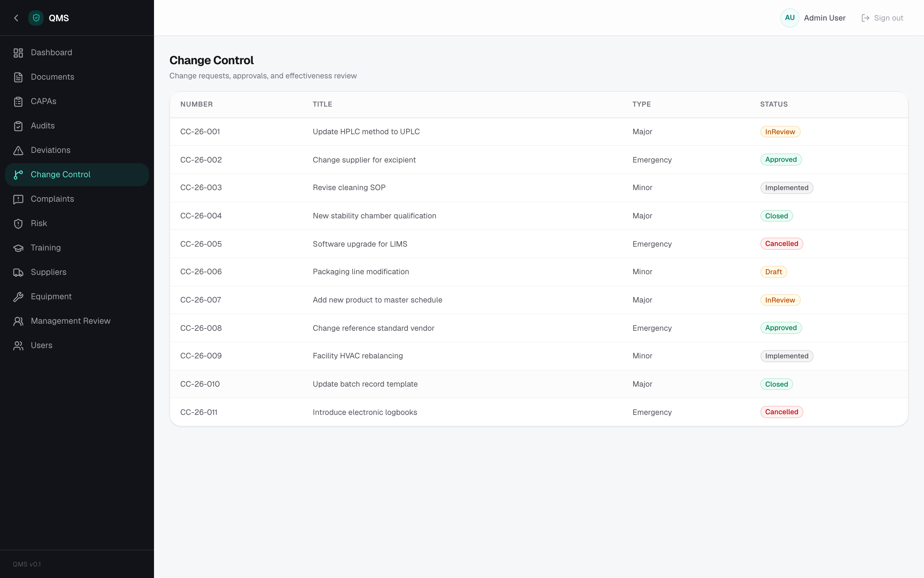Open Introduce electronic logbooks row
This screenshot has width=924, height=578.
tap(539, 412)
